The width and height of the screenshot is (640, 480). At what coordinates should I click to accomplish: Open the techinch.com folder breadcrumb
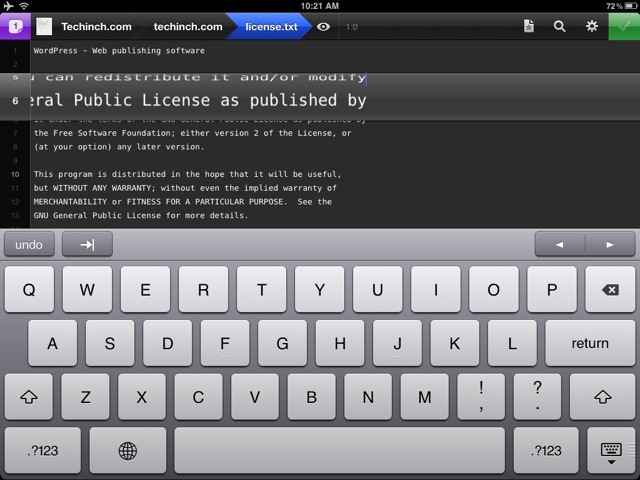pos(188,27)
